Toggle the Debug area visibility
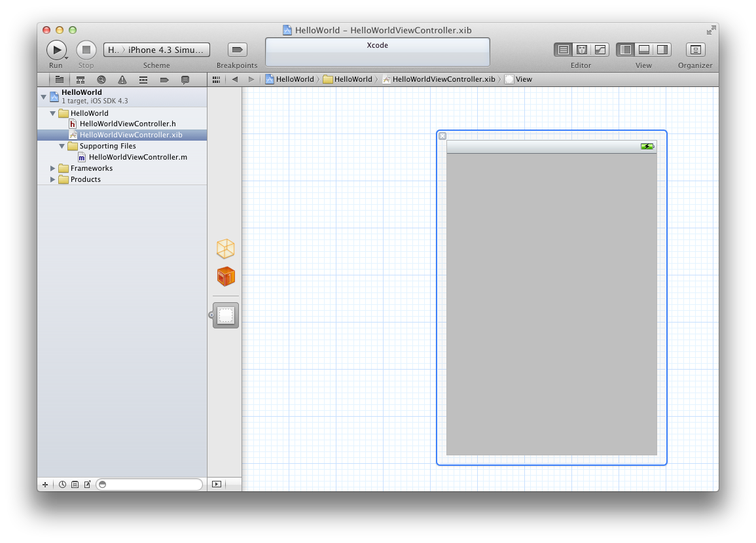This screenshot has width=756, height=543. point(645,48)
